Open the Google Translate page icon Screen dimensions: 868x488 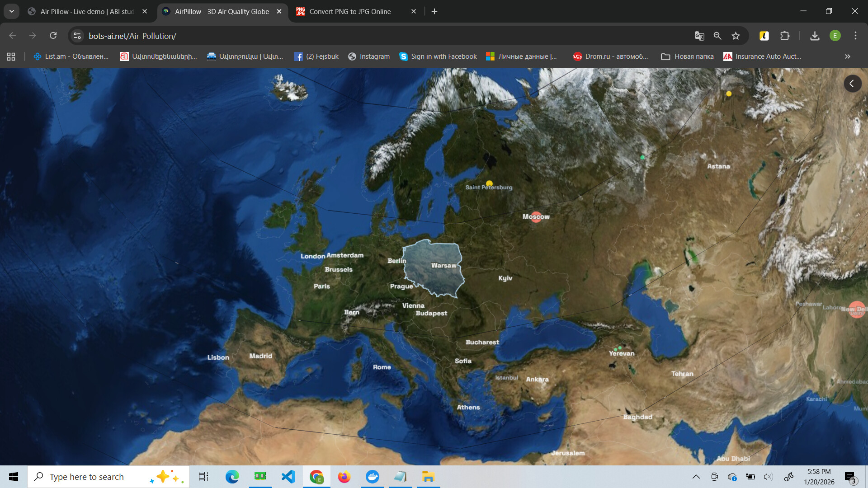pyautogui.click(x=699, y=36)
